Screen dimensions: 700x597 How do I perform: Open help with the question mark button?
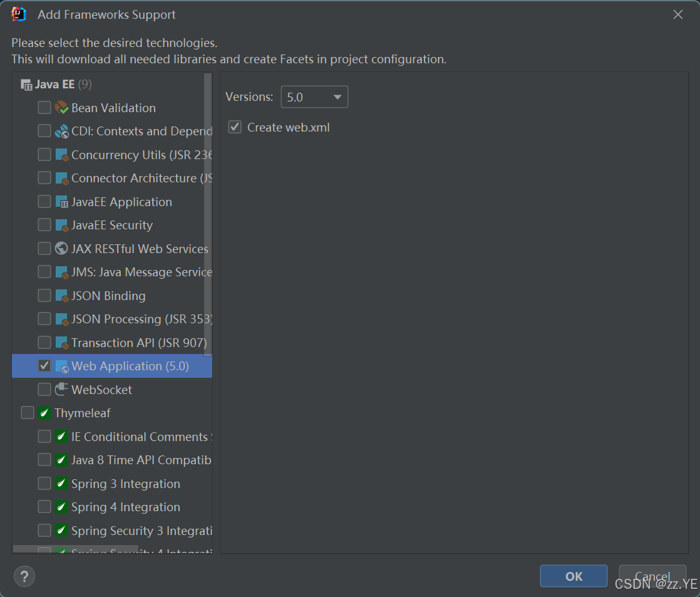(x=24, y=576)
